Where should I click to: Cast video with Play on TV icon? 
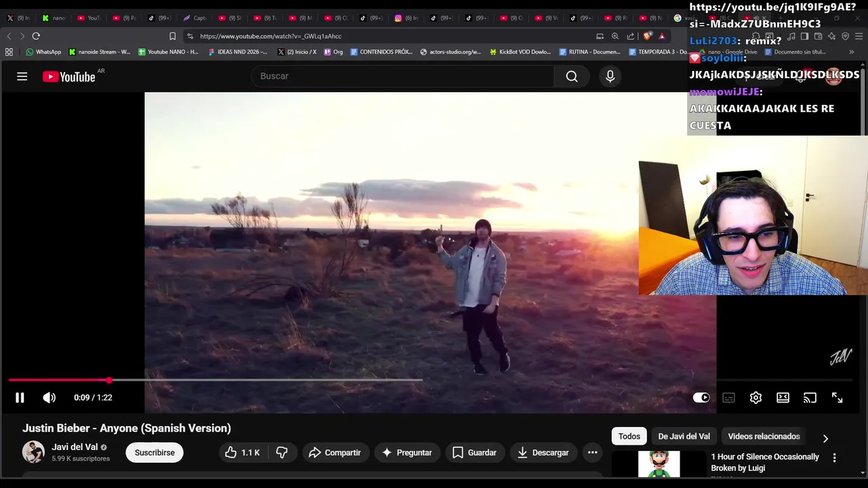click(x=810, y=398)
